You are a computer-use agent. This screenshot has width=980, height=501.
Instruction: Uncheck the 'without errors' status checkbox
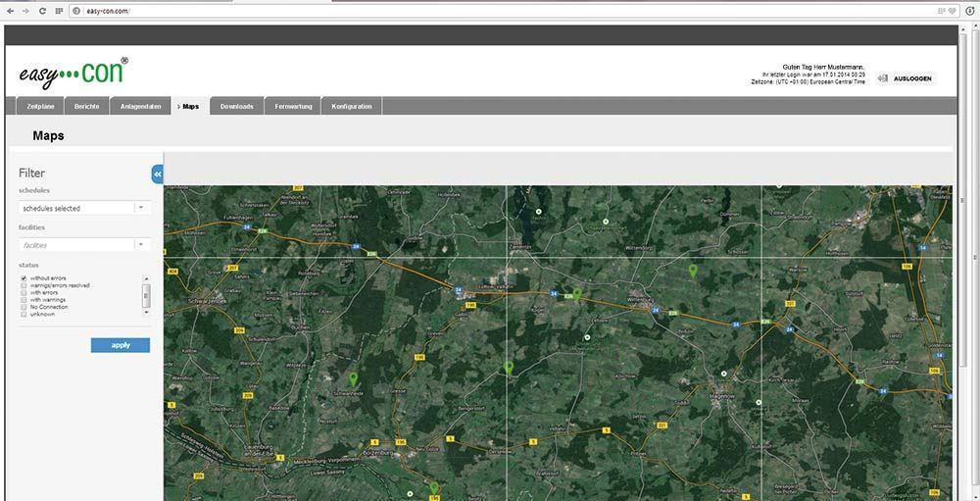tap(24, 278)
